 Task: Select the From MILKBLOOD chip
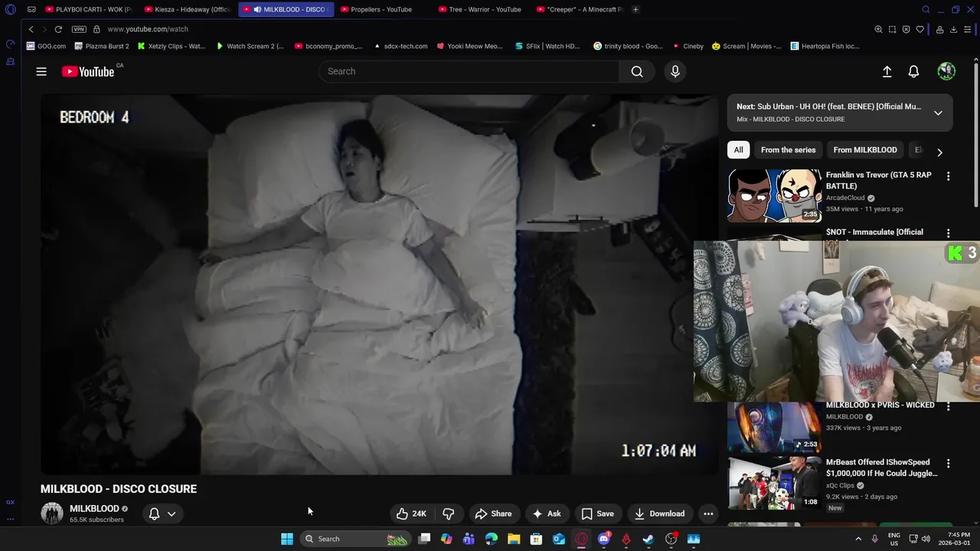coord(865,150)
